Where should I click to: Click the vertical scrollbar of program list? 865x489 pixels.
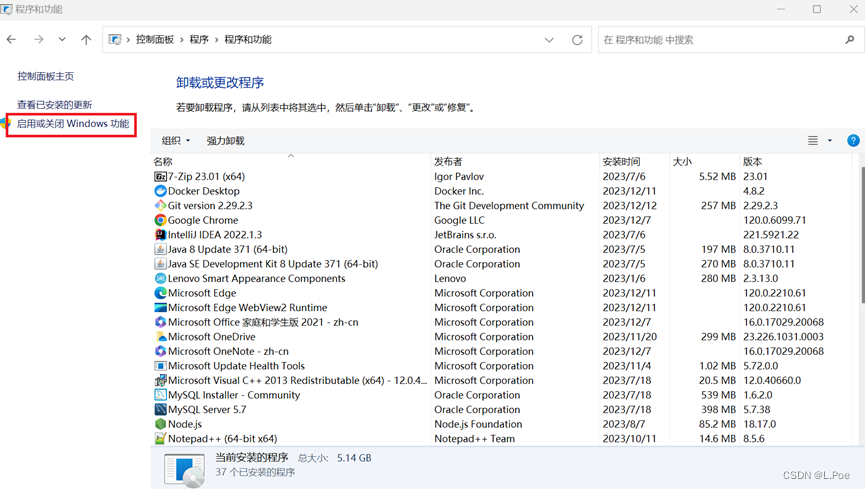[862, 235]
